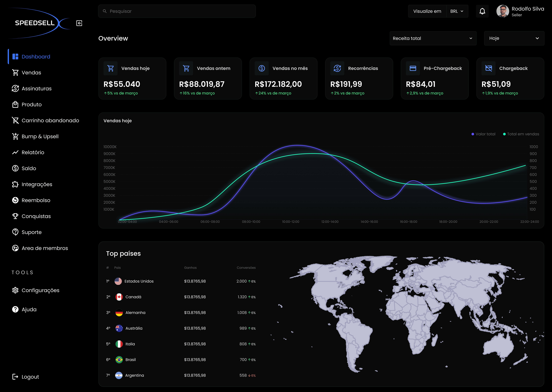Collapse the sidebar with the arrow icon
Image resolution: width=552 pixels, height=392 pixels.
(79, 23)
